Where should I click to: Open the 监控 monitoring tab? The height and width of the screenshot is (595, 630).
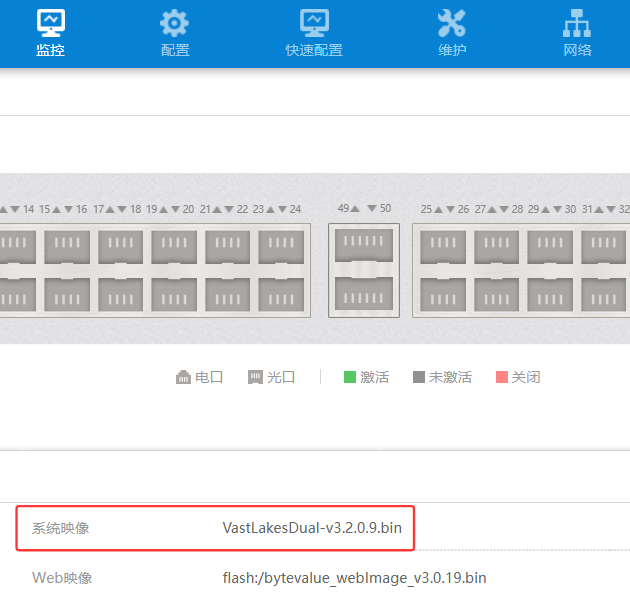click(50, 33)
